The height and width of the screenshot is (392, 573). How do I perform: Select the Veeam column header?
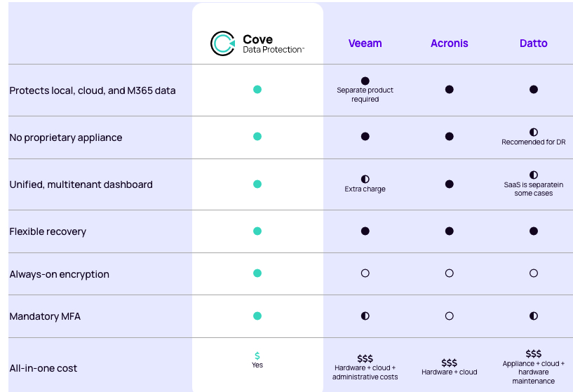pyautogui.click(x=365, y=43)
